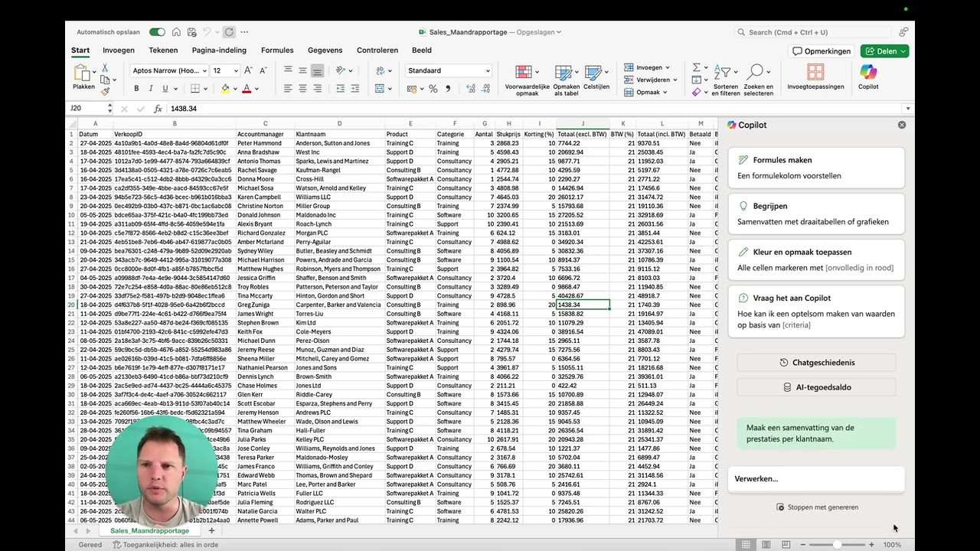Open Invoegtoepassingen add-ins
The image size is (980, 551).
pyautogui.click(x=815, y=77)
